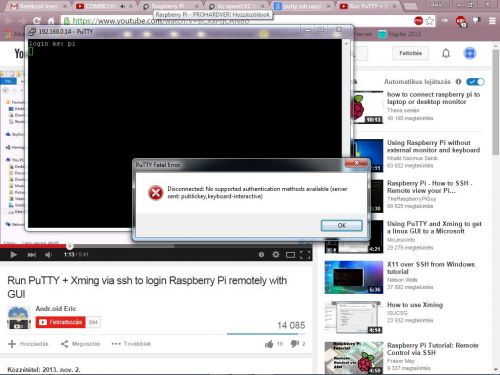Image resolution: width=500 pixels, height=375 pixels.
Task: Click the Hozzáadás add-to button
Action: 28,344
